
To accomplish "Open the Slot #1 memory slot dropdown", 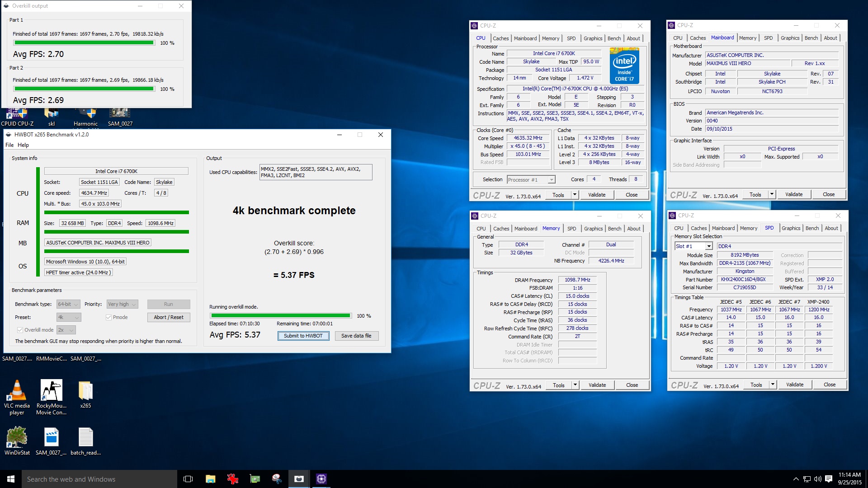I will (x=693, y=246).
